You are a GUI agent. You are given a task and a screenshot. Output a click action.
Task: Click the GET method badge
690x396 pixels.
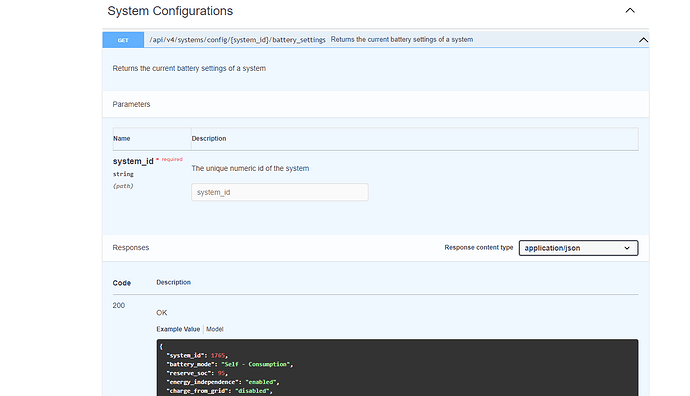[123, 40]
